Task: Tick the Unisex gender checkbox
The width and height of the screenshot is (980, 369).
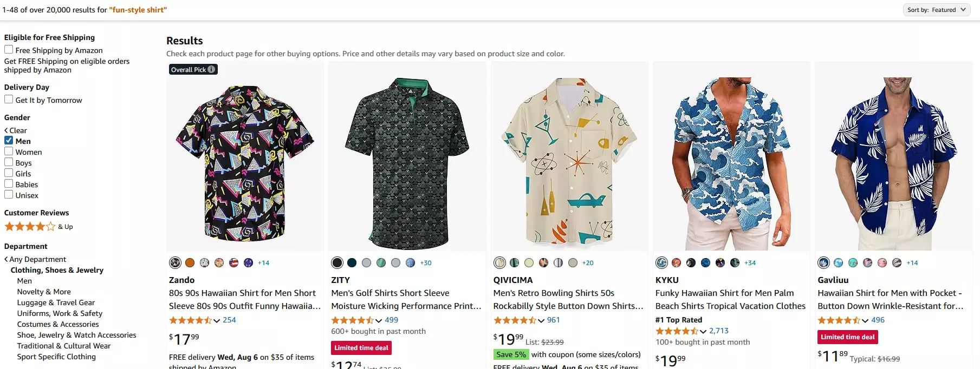Action: pyautogui.click(x=9, y=195)
